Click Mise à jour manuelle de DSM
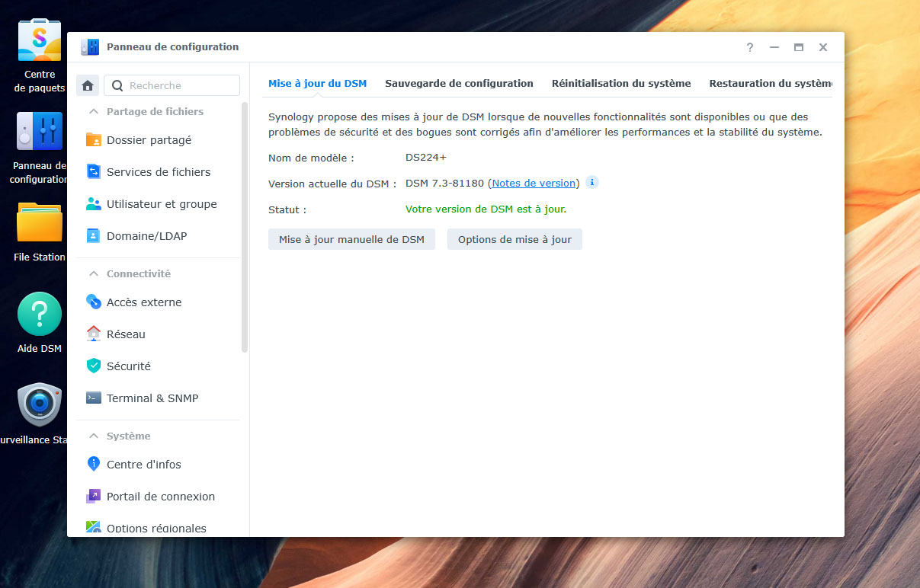 351,239
